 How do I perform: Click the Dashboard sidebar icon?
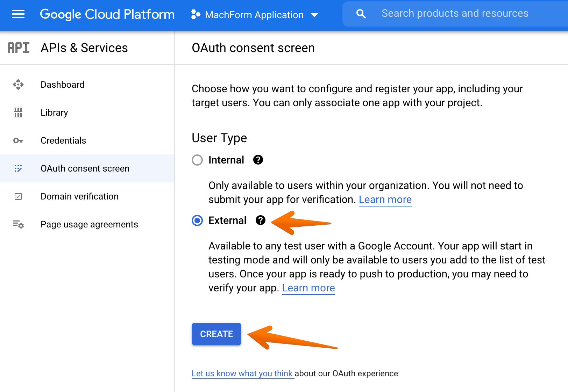pyautogui.click(x=18, y=85)
